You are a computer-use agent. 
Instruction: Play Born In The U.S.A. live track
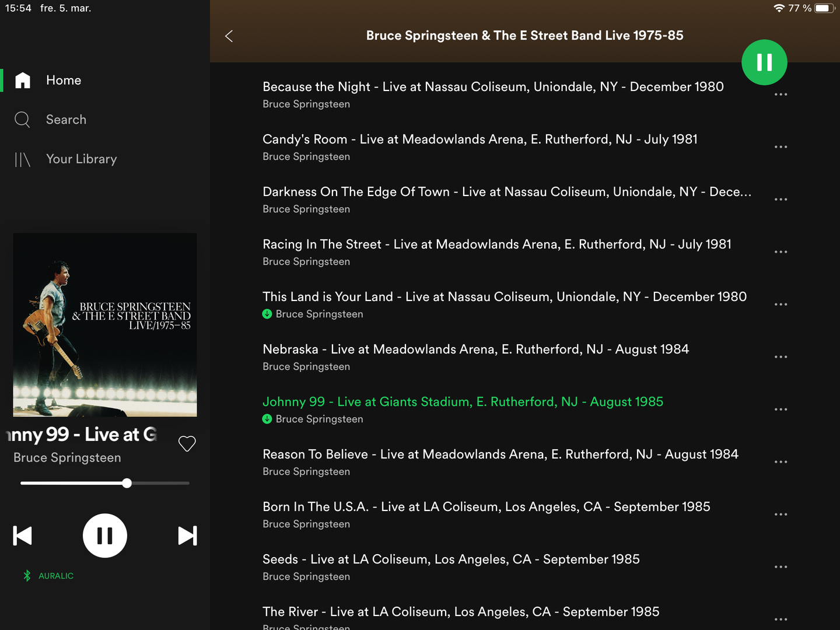[487, 514]
